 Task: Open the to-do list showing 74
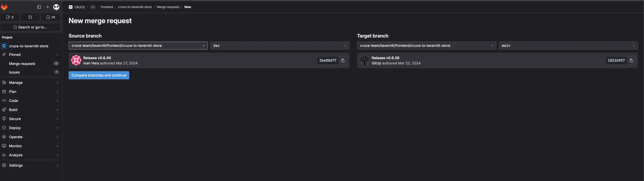pyautogui.click(x=50, y=17)
